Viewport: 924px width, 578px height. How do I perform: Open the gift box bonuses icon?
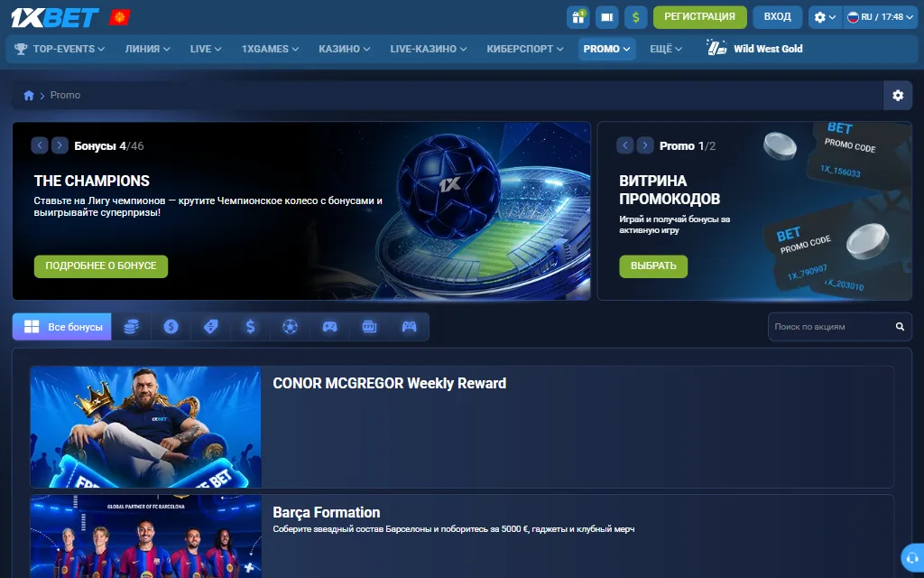coord(578,17)
